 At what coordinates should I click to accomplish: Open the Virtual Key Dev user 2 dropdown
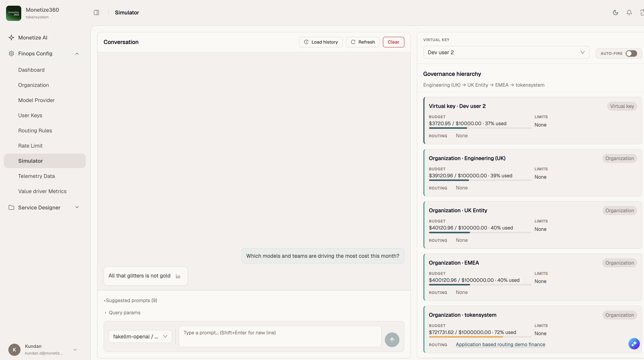(x=506, y=52)
